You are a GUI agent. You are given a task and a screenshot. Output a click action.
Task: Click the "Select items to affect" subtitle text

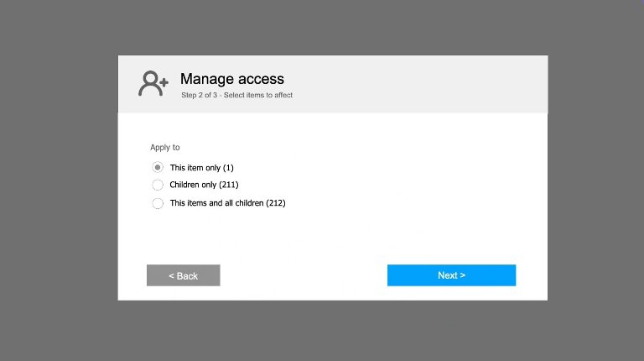pyautogui.click(x=258, y=95)
